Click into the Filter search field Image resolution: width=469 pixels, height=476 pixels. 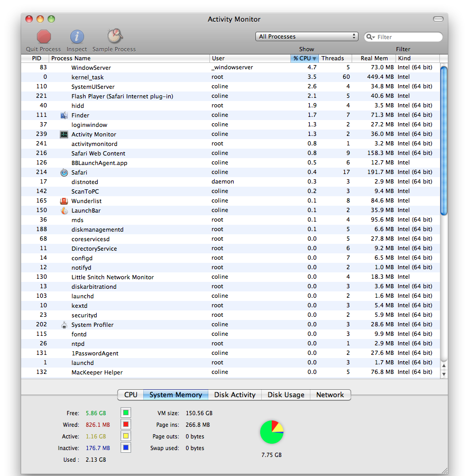[404, 36]
